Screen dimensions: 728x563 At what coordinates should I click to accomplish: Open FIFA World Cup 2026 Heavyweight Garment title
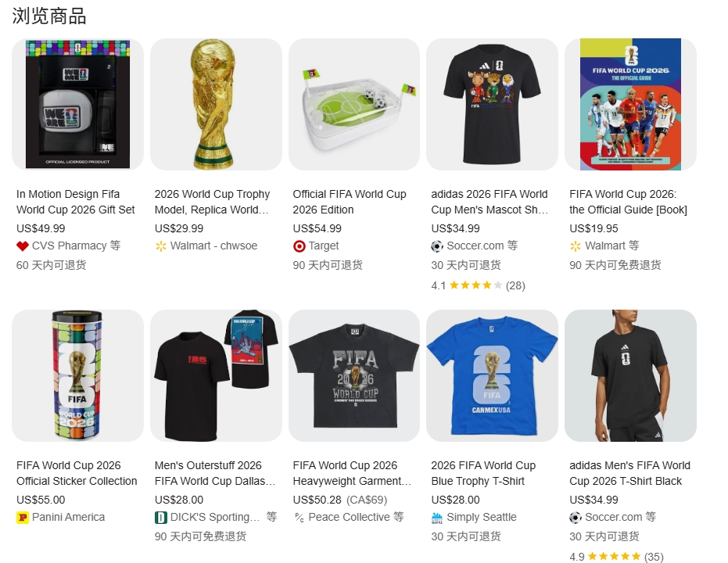[x=352, y=473]
